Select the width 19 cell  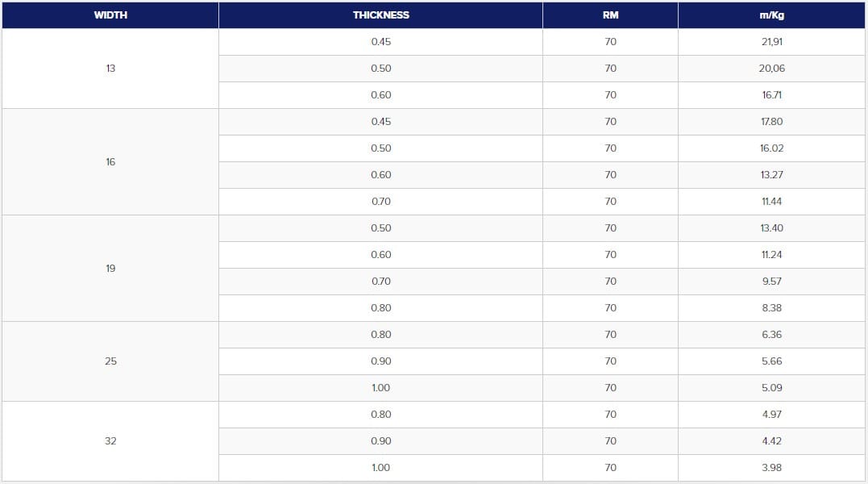coord(110,269)
